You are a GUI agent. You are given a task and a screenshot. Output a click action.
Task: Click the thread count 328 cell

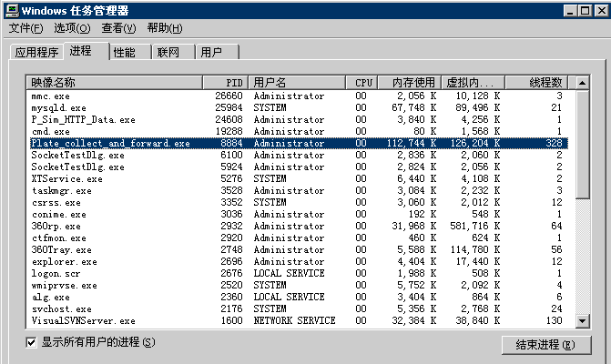click(554, 143)
